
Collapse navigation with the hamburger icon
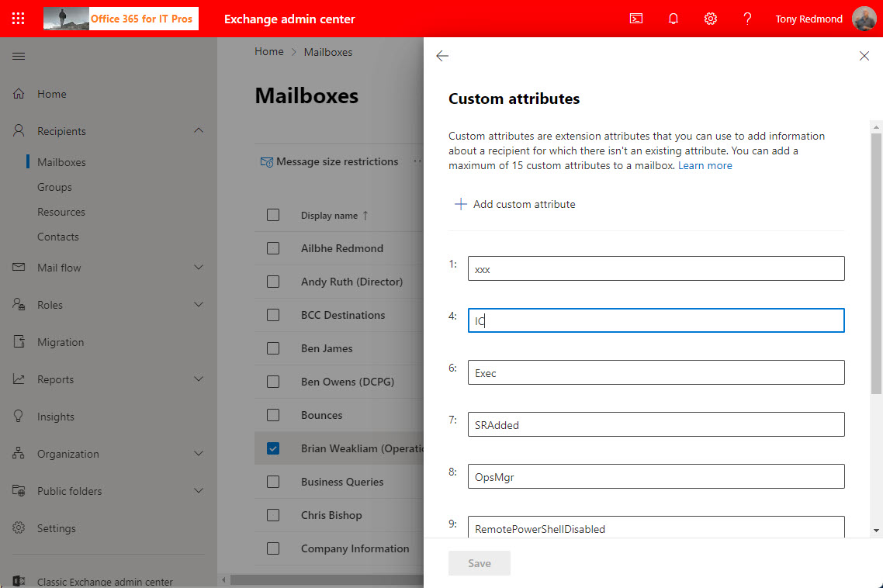[19, 56]
